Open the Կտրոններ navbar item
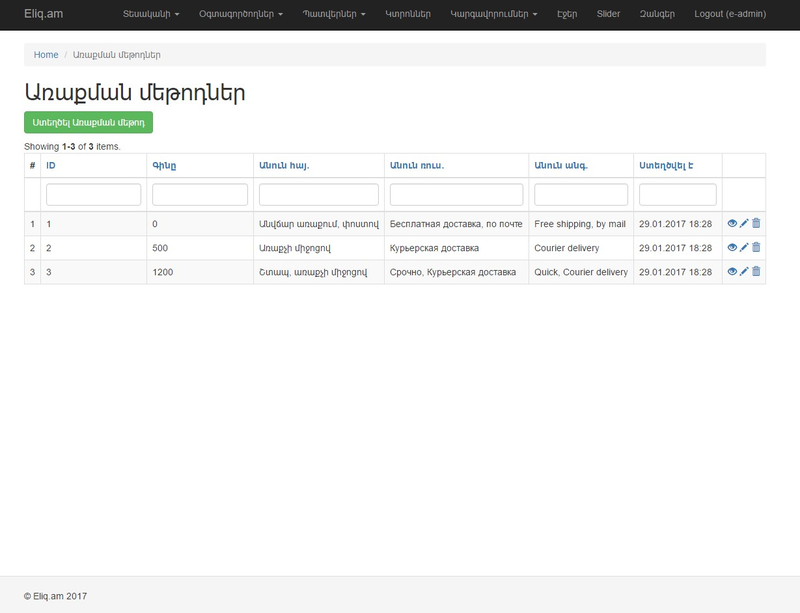 pos(408,15)
